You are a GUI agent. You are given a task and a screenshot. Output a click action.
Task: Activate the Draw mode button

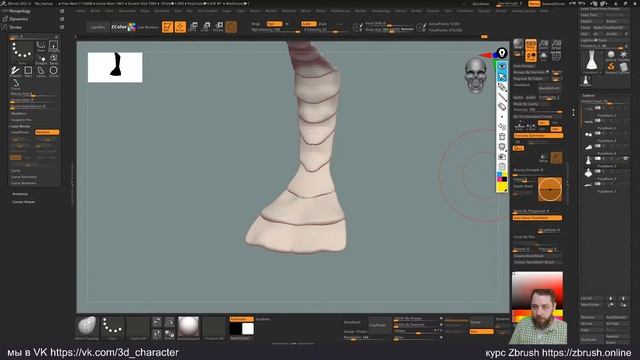180,27
